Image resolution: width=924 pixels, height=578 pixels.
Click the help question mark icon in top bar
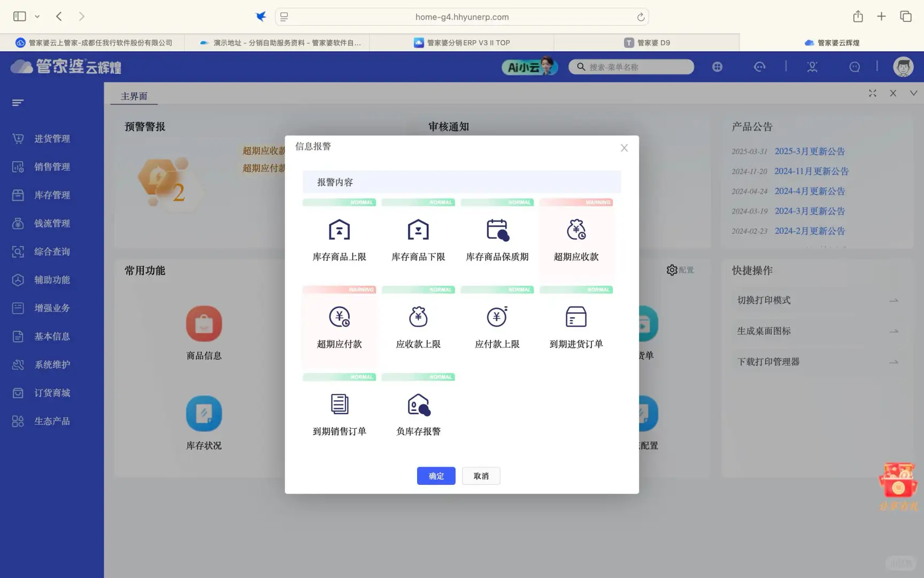coord(854,66)
